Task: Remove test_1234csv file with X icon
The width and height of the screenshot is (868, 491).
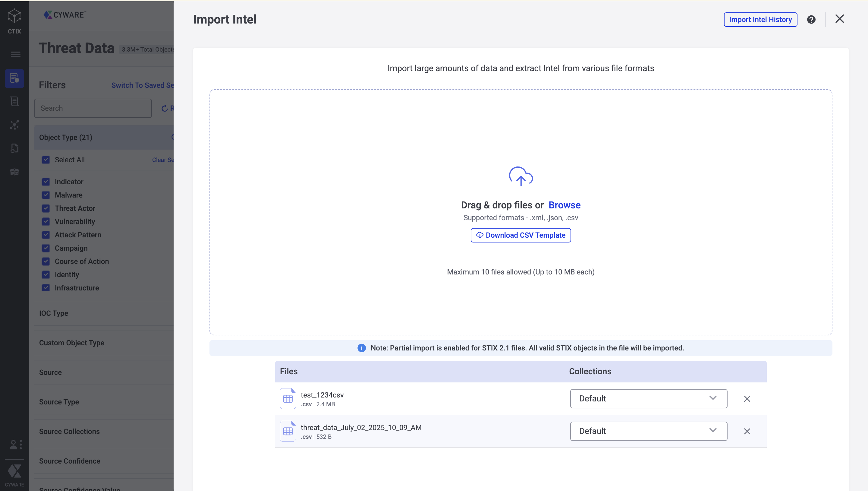Action: [x=747, y=399]
